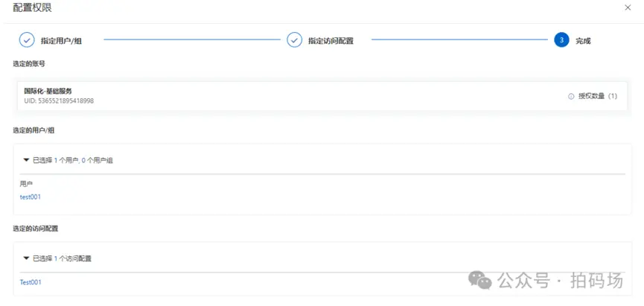
Task: Click the 选定的账号 section heading
Action: (29, 64)
